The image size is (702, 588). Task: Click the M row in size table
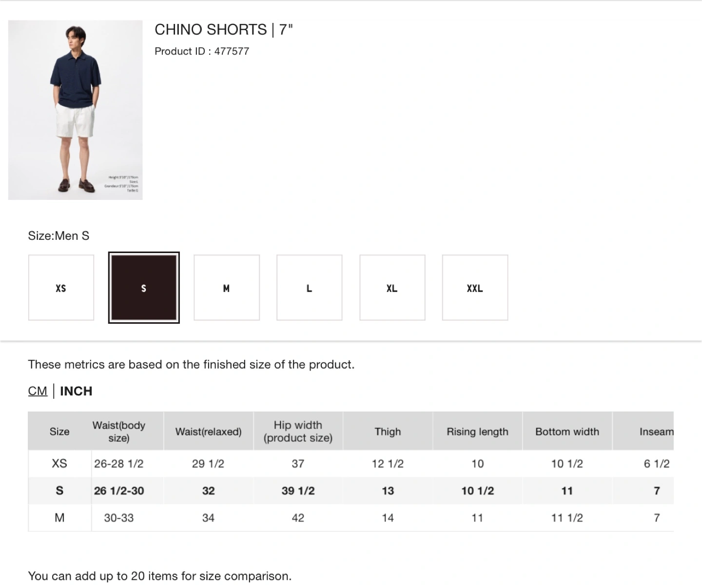[351, 518]
